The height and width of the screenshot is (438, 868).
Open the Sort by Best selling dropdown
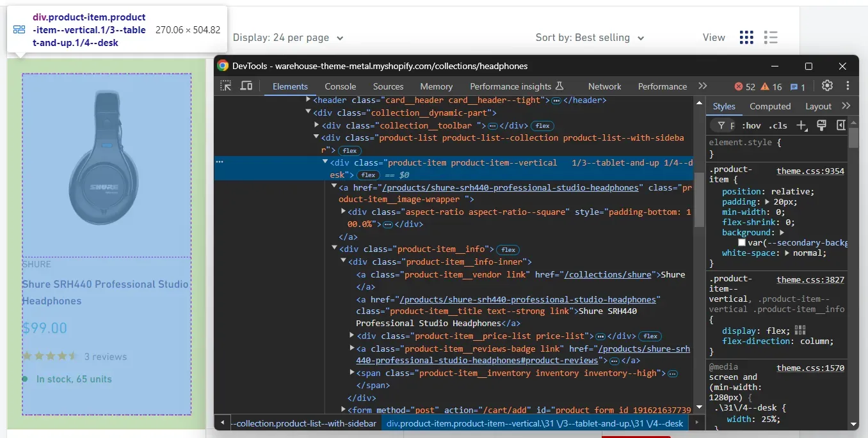pos(590,37)
